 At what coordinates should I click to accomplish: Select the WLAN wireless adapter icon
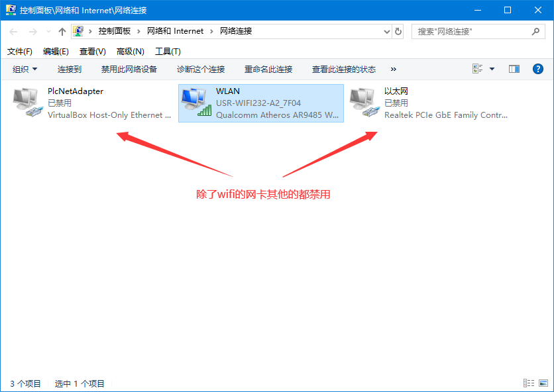pyautogui.click(x=196, y=103)
